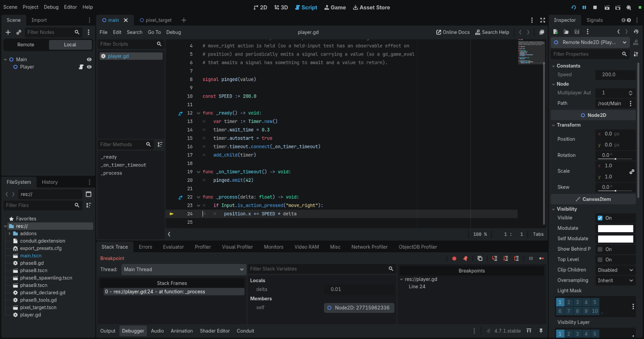Click the instantiate child scene link icon
This screenshot has height=339, width=644.
point(19,32)
